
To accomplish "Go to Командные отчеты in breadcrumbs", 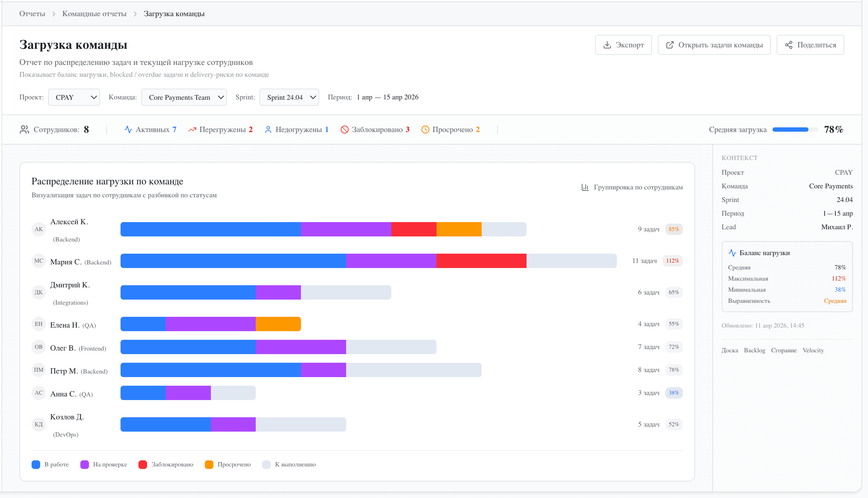I will pyautogui.click(x=94, y=14).
